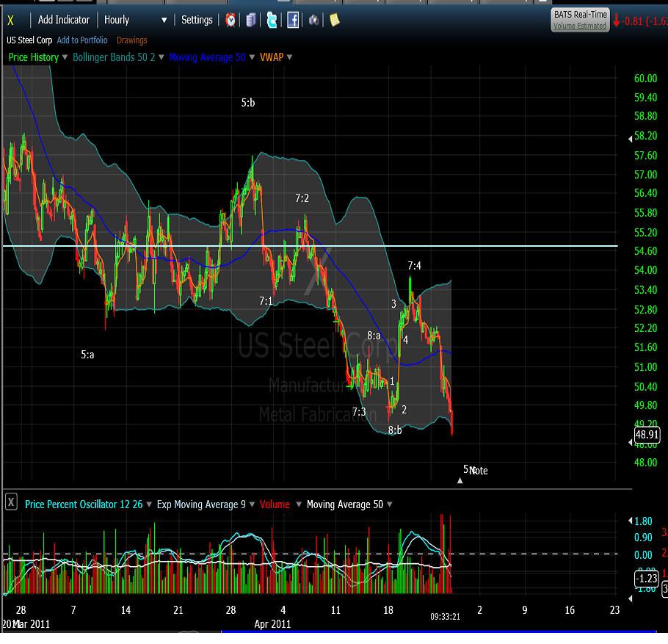Click Add Indicator in the toolbar
This screenshot has height=644, width=668.
64,20
